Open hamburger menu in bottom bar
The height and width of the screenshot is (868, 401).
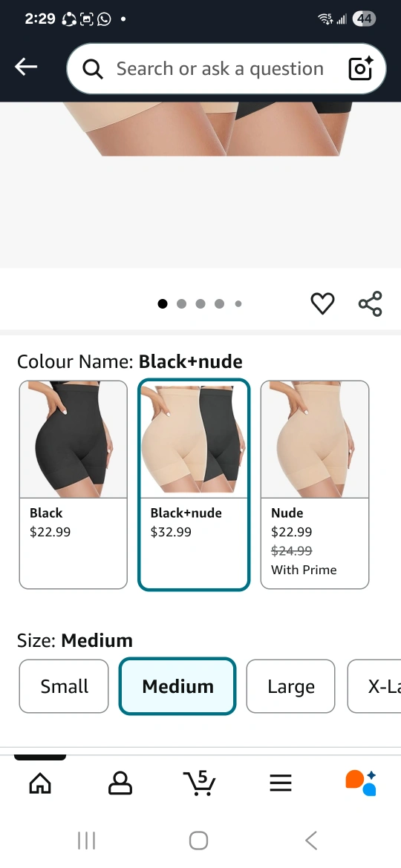coord(281,783)
